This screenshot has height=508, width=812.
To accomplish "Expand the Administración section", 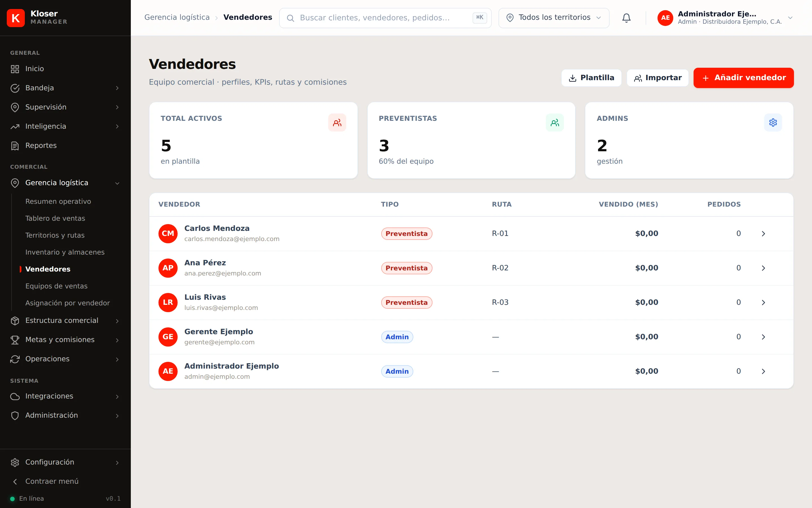I will (x=65, y=415).
